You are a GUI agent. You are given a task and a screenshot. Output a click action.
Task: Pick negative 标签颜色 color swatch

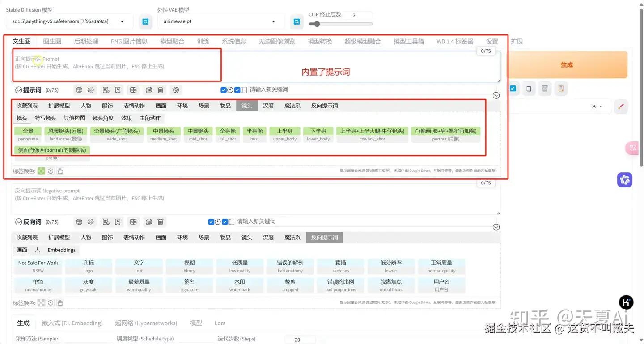coord(41,303)
